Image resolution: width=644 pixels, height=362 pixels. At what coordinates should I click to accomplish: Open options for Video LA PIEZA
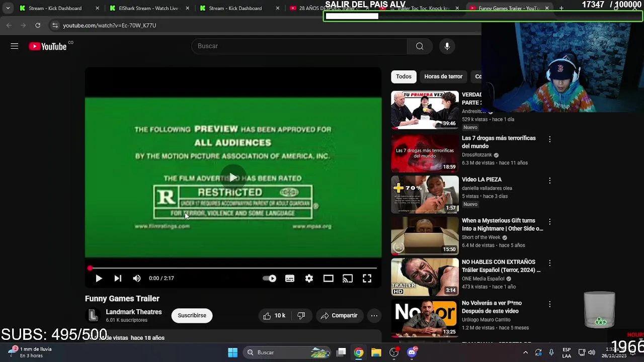click(550, 180)
